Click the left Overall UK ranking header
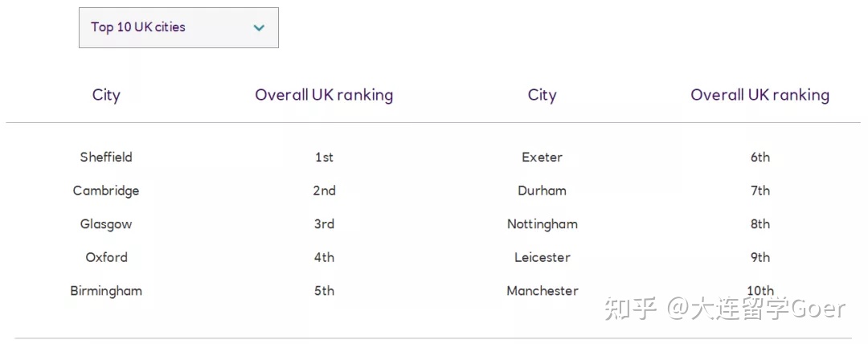The width and height of the screenshot is (868, 344). [x=324, y=96]
